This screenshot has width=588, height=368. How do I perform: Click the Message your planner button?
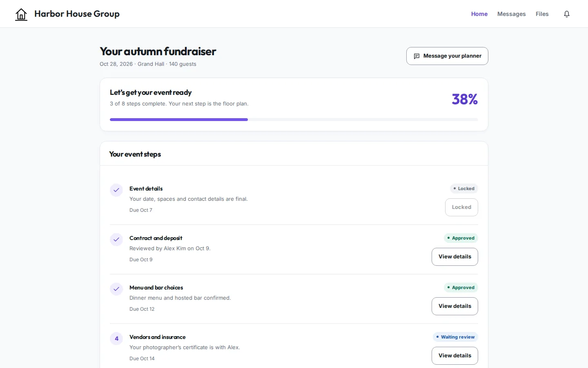[447, 56]
